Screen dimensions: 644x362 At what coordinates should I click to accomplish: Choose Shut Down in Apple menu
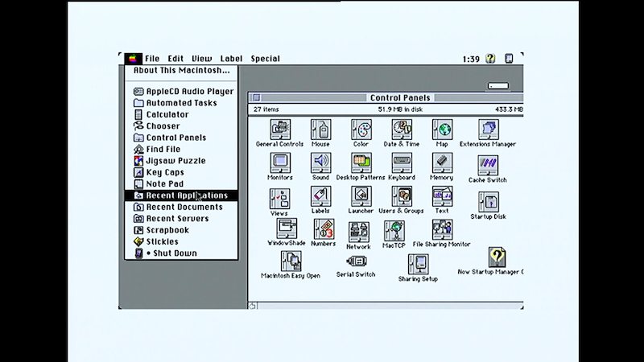tap(181, 253)
